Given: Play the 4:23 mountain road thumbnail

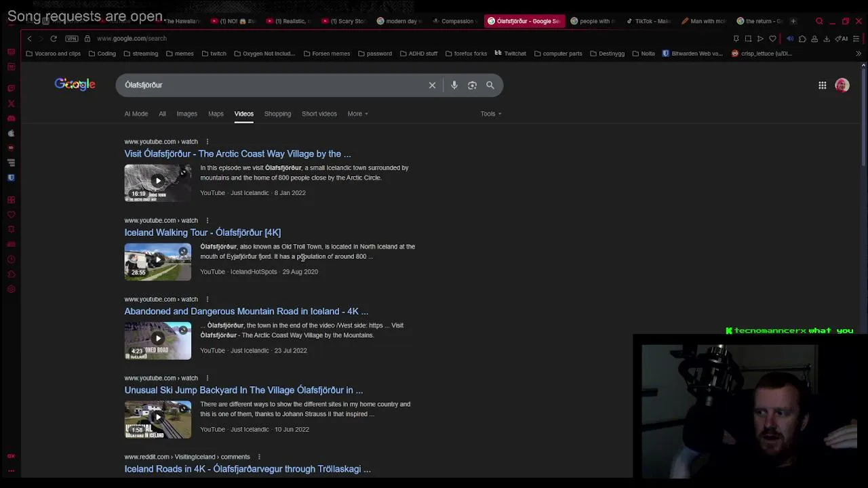Looking at the screenshot, I should pos(157,340).
